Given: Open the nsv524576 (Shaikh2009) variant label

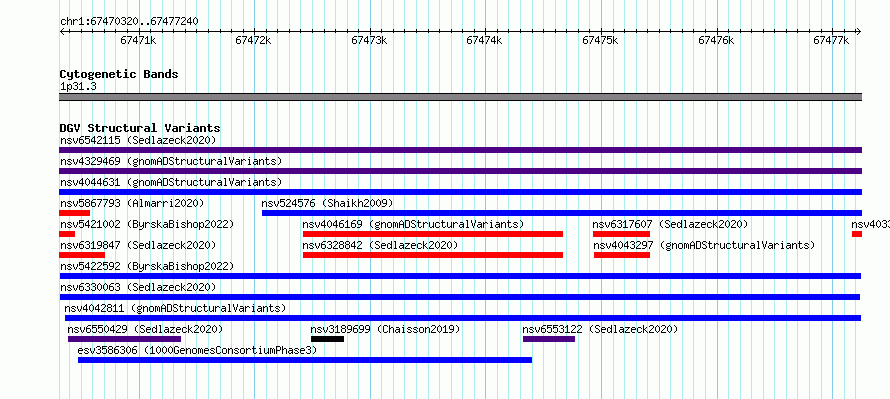Looking at the screenshot, I should pos(327,203).
